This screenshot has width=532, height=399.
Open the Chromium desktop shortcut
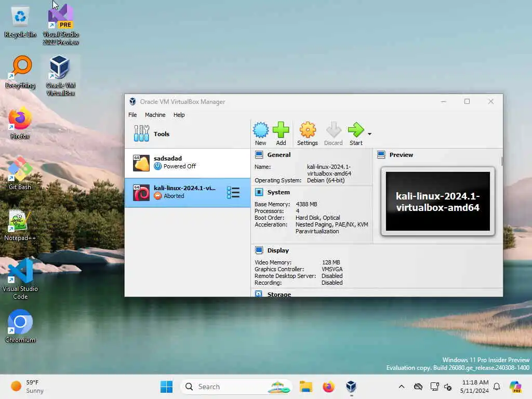20,326
